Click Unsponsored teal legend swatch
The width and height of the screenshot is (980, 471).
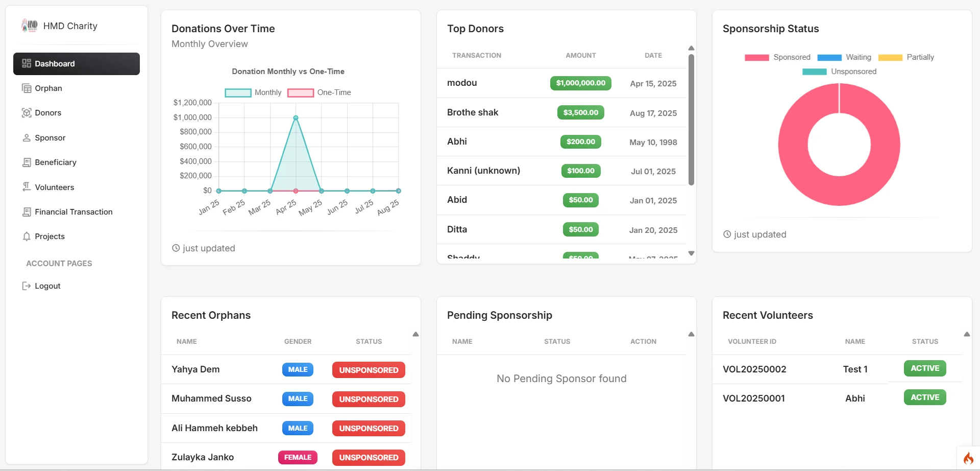click(814, 72)
